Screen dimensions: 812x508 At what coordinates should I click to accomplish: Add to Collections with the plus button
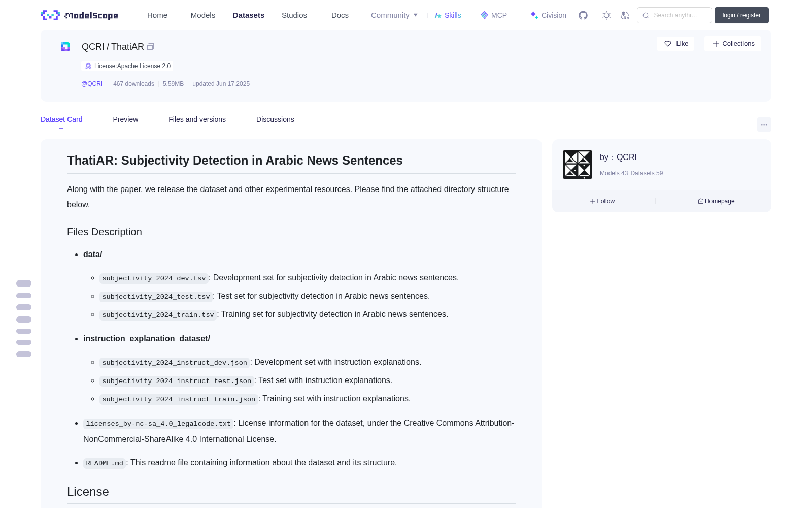pyautogui.click(x=733, y=44)
